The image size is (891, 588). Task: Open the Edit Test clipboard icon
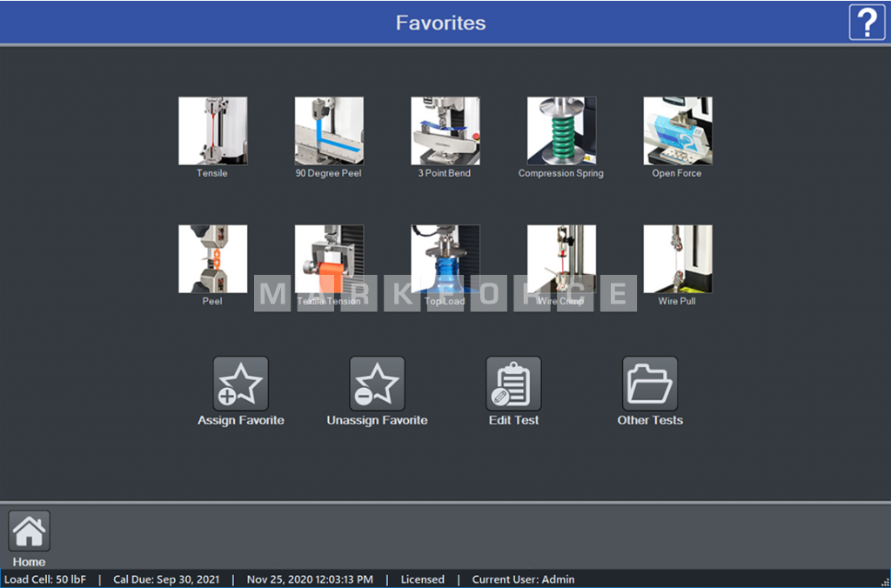pos(513,384)
